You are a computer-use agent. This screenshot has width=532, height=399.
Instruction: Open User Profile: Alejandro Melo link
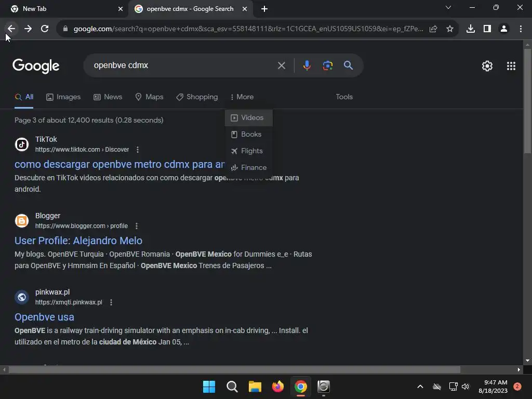pos(78,241)
